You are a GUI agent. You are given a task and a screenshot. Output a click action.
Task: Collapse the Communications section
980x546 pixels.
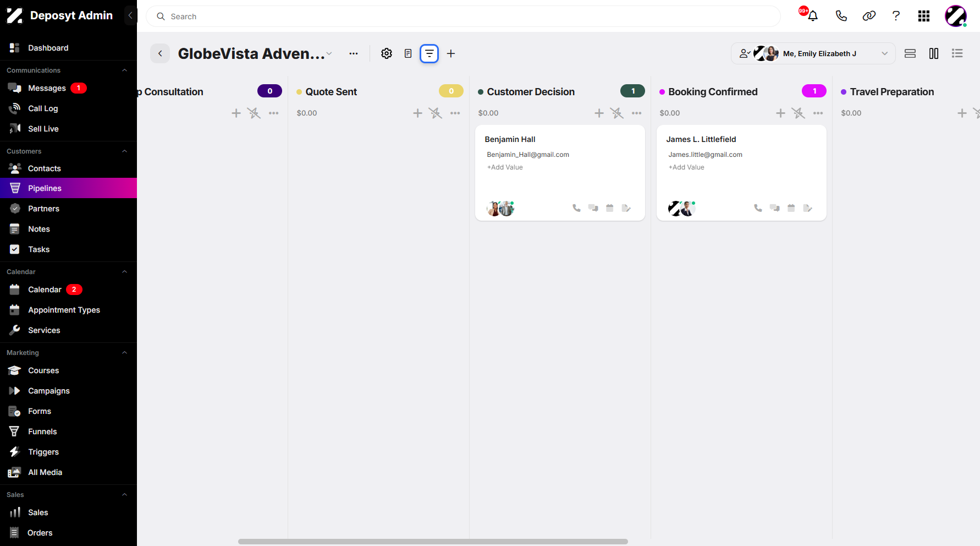(124, 70)
